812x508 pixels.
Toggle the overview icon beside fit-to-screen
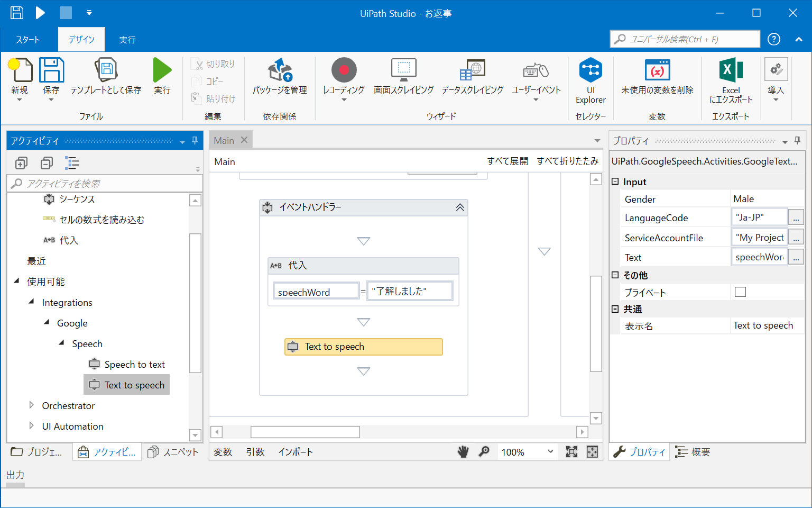coord(592,451)
